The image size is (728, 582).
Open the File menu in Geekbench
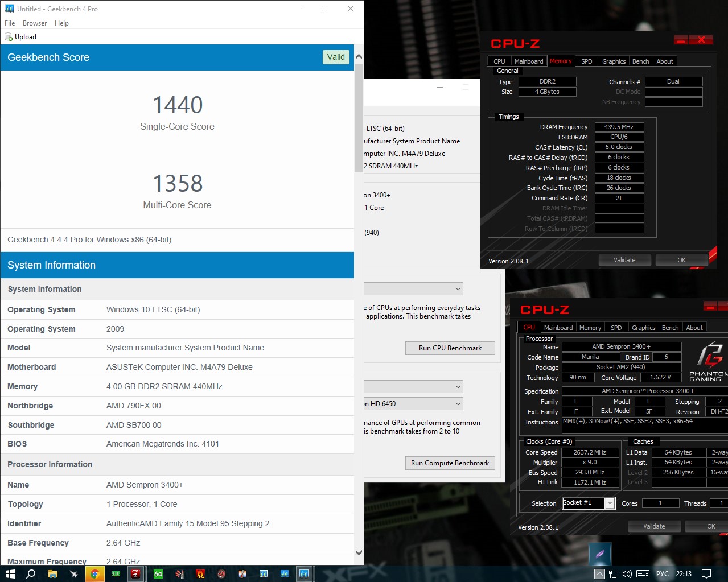[x=10, y=23]
